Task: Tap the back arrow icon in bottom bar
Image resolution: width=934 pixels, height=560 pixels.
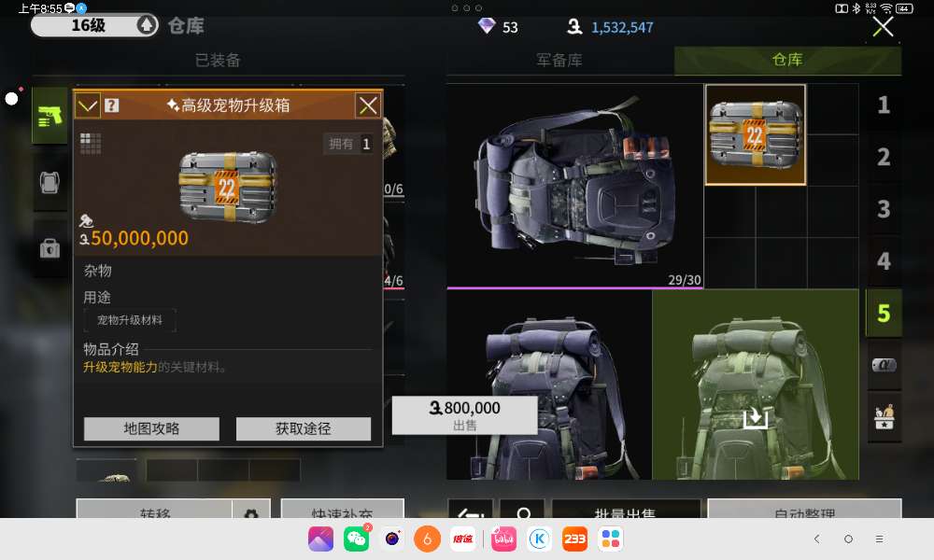Action: tap(471, 511)
